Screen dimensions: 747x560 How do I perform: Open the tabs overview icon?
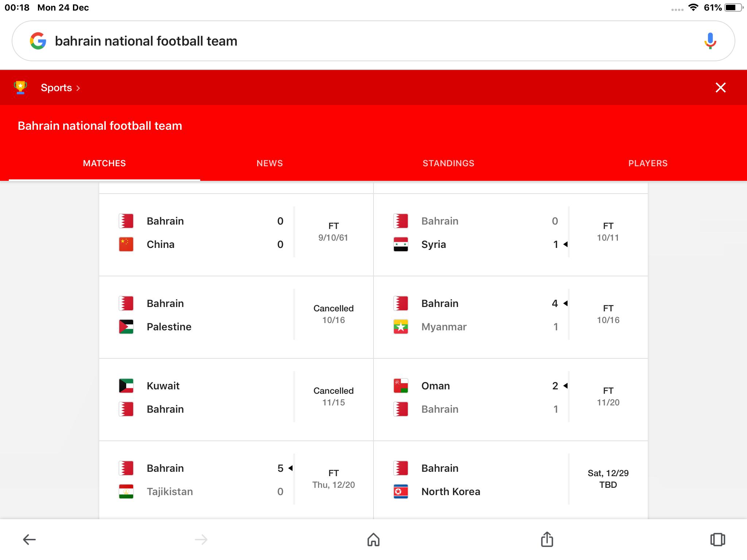coord(717,540)
